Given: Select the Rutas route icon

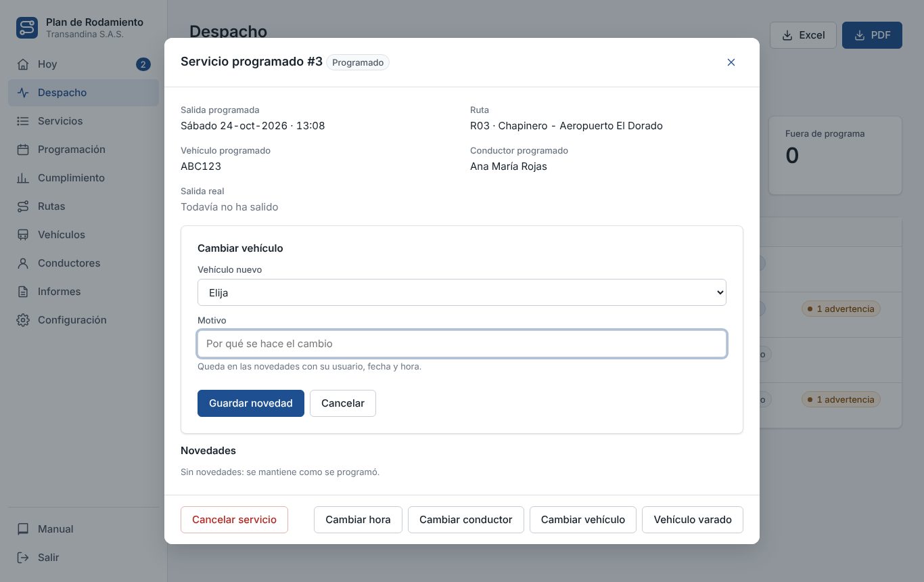Looking at the screenshot, I should click(x=23, y=206).
